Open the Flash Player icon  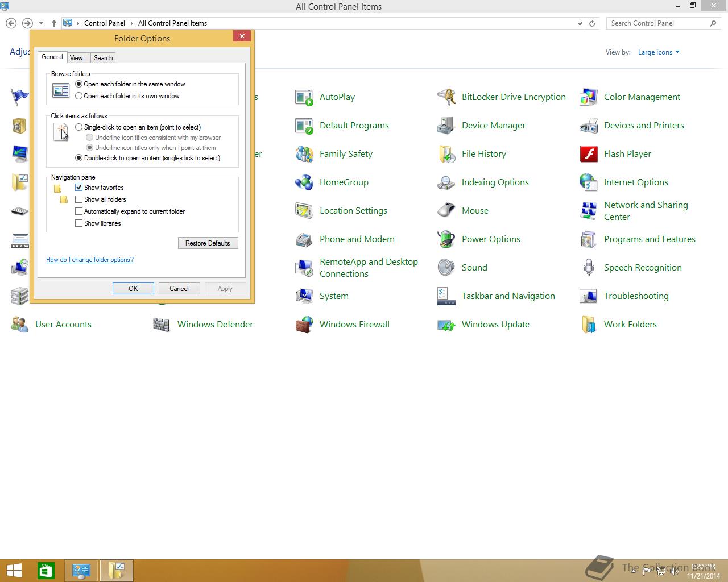pos(589,154)
